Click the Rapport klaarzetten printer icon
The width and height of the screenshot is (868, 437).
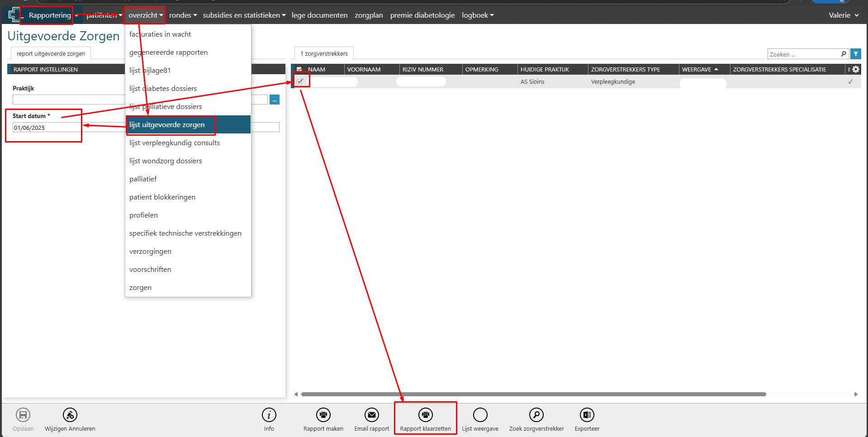[x=426, y=415]
